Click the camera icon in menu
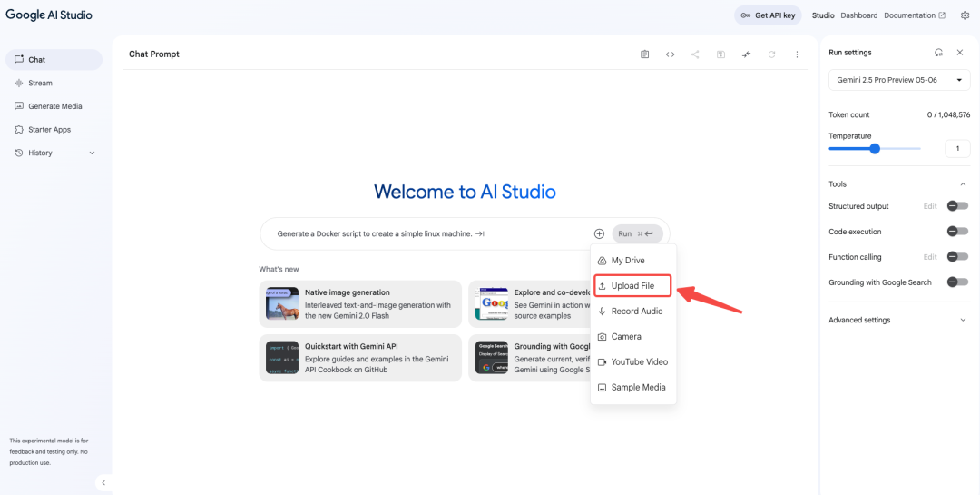Viewport: 980px width, 495px height. click(x=602, y=337)
